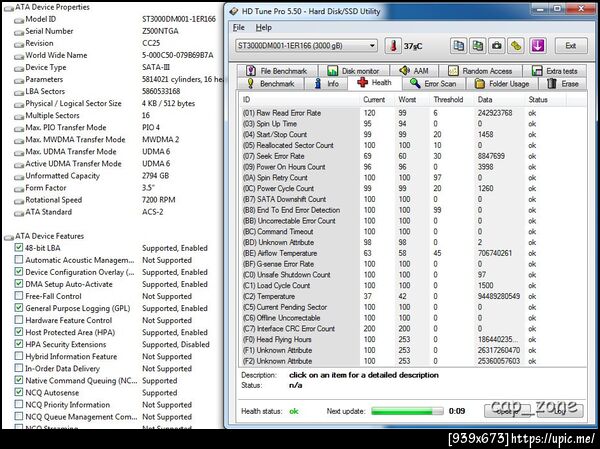Viewport: 600px width, 449px height.
Task: Toggle Host Protected Area (HPA) checkbox
Action: click(18, 332)
